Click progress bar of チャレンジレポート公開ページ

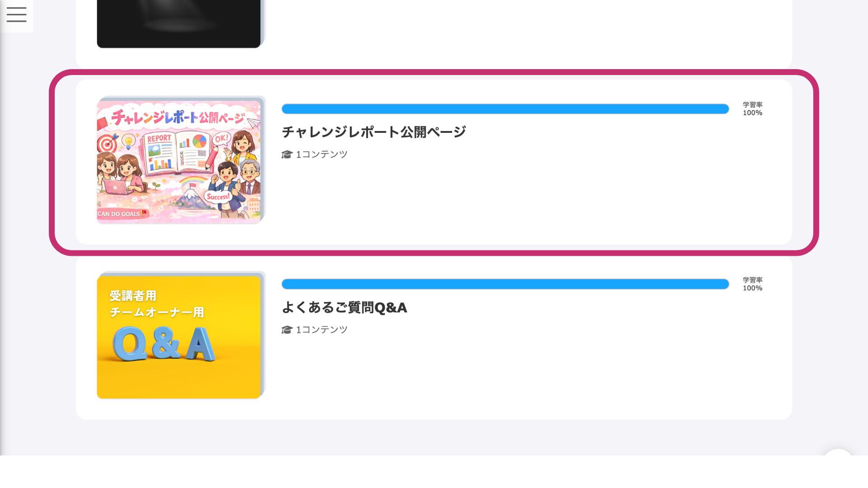pyautogui.click(x=505, y=109)
